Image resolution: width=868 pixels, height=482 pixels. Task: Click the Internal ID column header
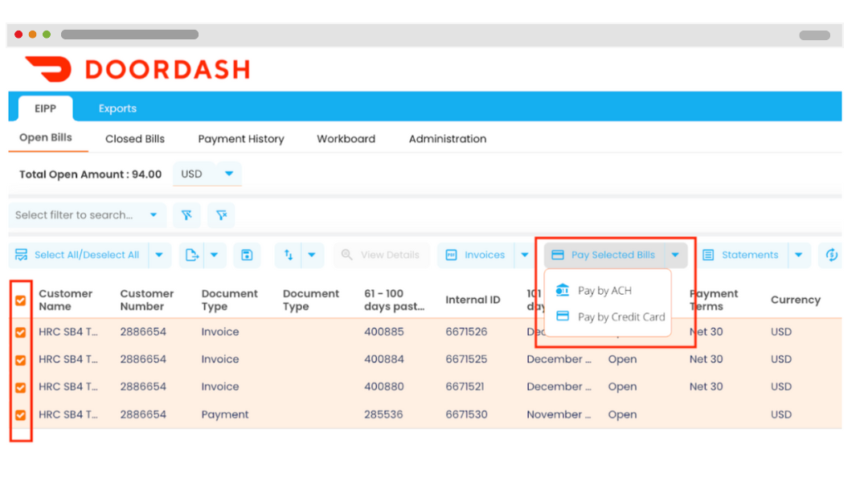(473, 300)
